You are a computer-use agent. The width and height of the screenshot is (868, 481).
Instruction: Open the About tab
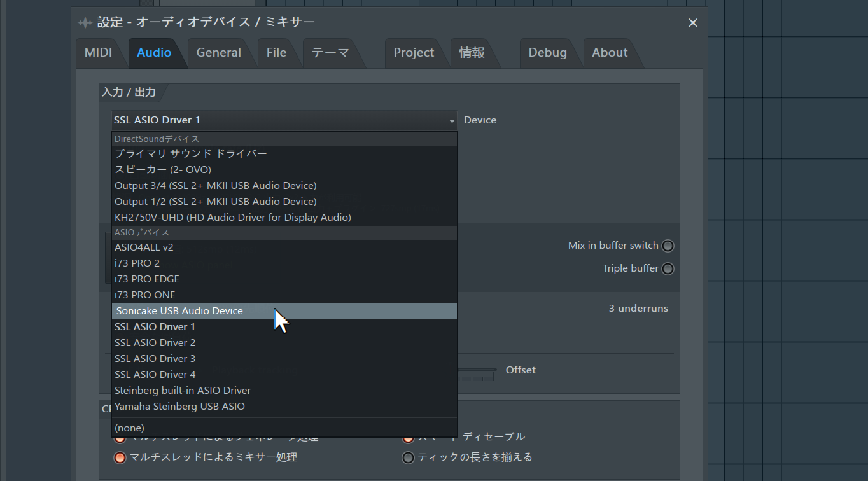coord(610,53)
